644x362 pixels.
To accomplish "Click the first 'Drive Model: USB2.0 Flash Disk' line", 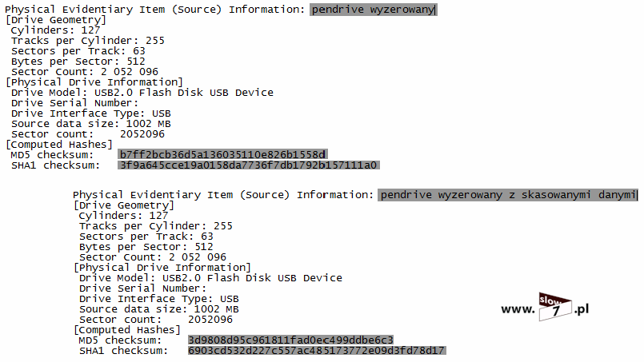I will click(142, 93).
